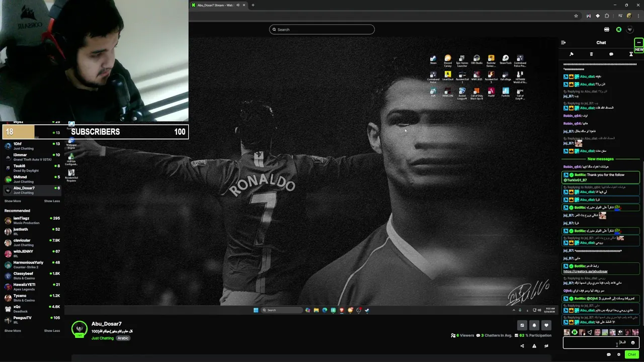Click the trash can icon in chat toolbar

click(x=591, y=54)
